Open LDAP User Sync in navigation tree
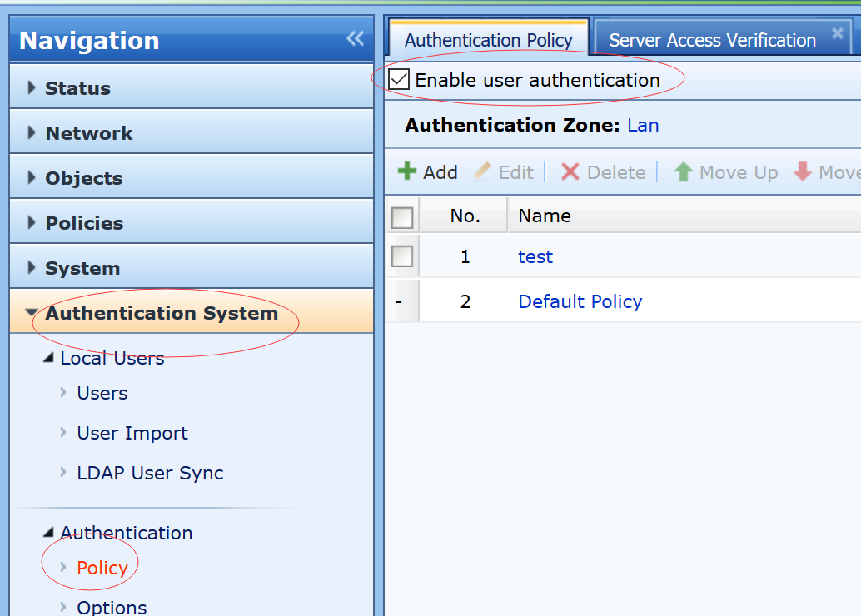861x616 pixels. tap(150, 473)
